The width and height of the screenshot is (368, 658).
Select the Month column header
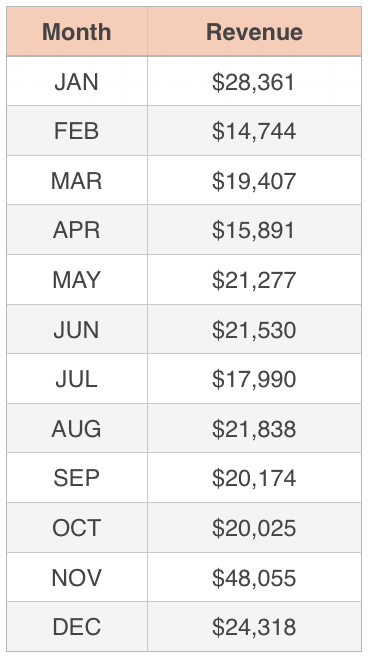77,31
